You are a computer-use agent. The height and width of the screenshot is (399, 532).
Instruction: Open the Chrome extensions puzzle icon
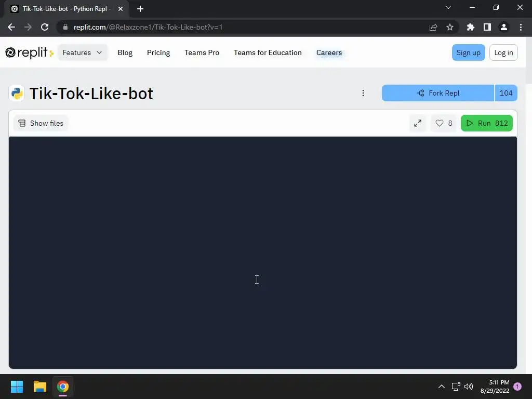click(x=471, y=27)
